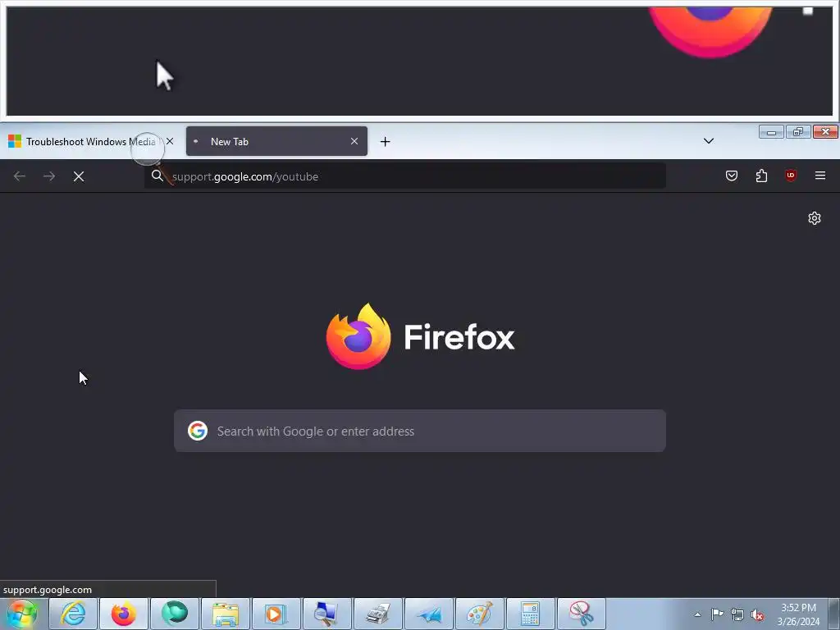Stop loading the page

79,176
